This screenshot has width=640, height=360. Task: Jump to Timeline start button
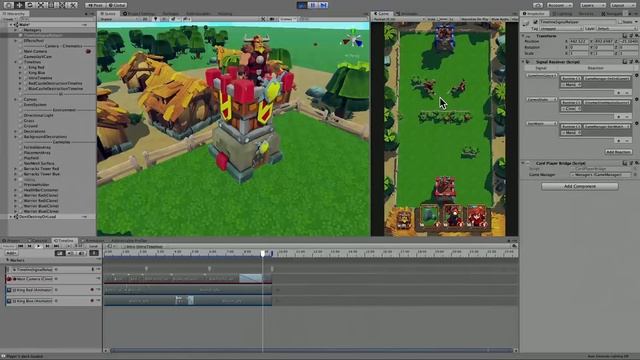20,246
